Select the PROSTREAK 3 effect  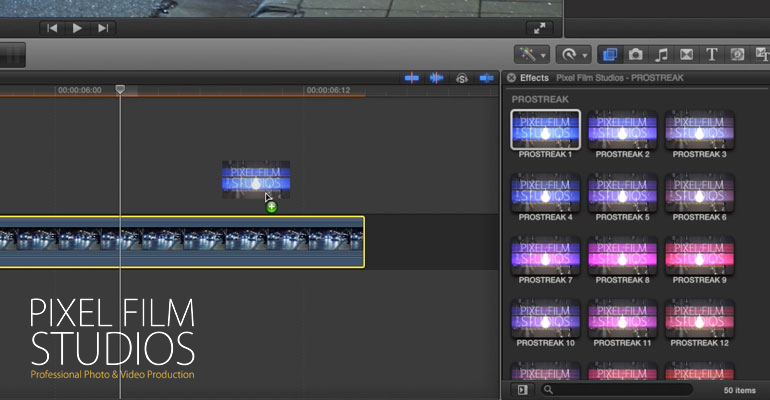[x=699, y=130]
